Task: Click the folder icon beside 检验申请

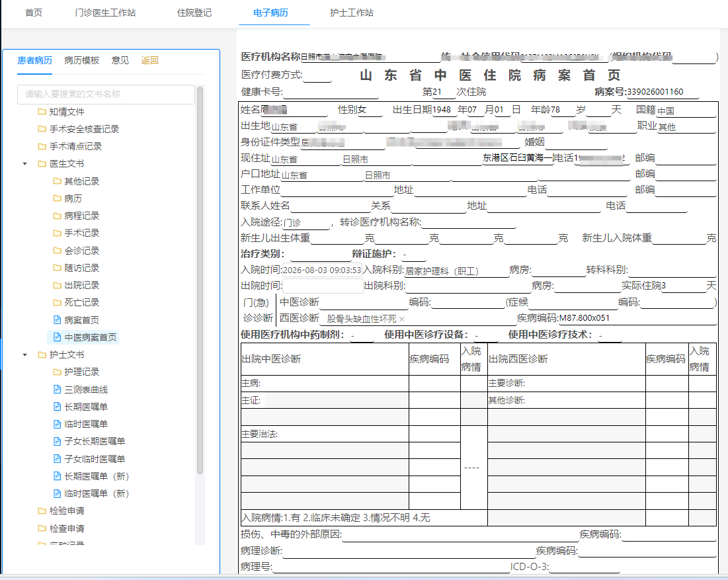Action: click(x=42, y=511)
